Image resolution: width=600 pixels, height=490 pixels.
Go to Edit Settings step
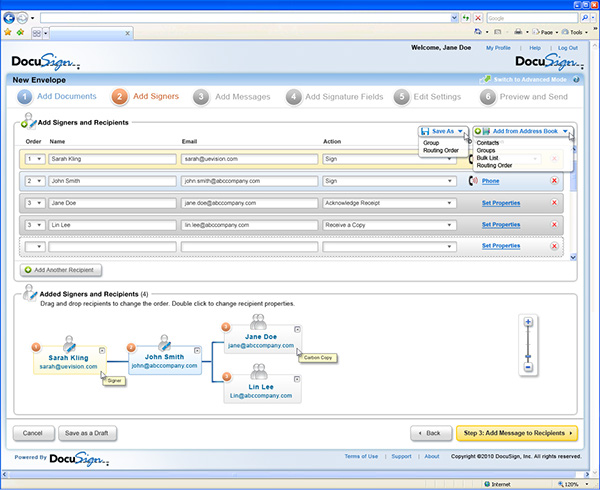click(x=427, y=97)
